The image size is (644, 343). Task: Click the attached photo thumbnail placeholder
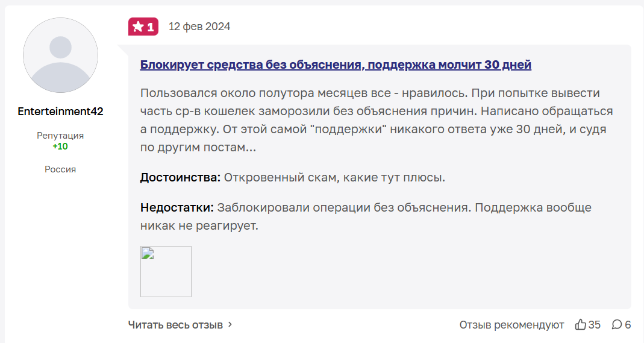click(x=166, y=271)
